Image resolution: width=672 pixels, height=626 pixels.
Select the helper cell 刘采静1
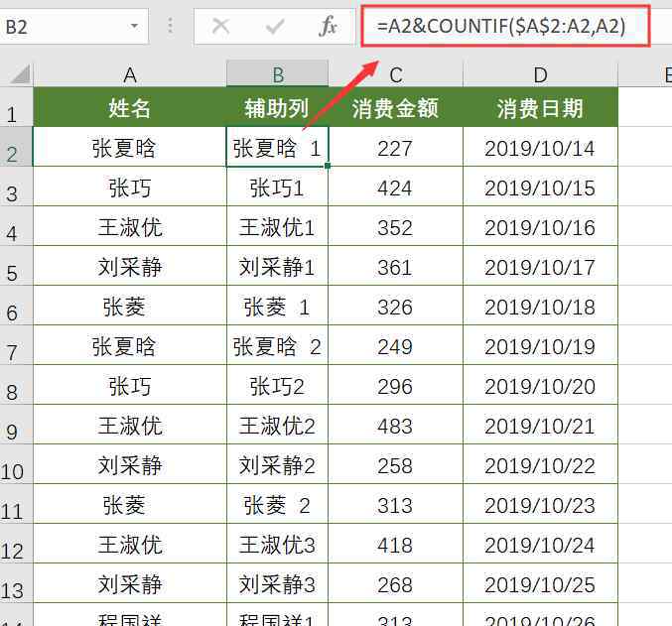277,266
